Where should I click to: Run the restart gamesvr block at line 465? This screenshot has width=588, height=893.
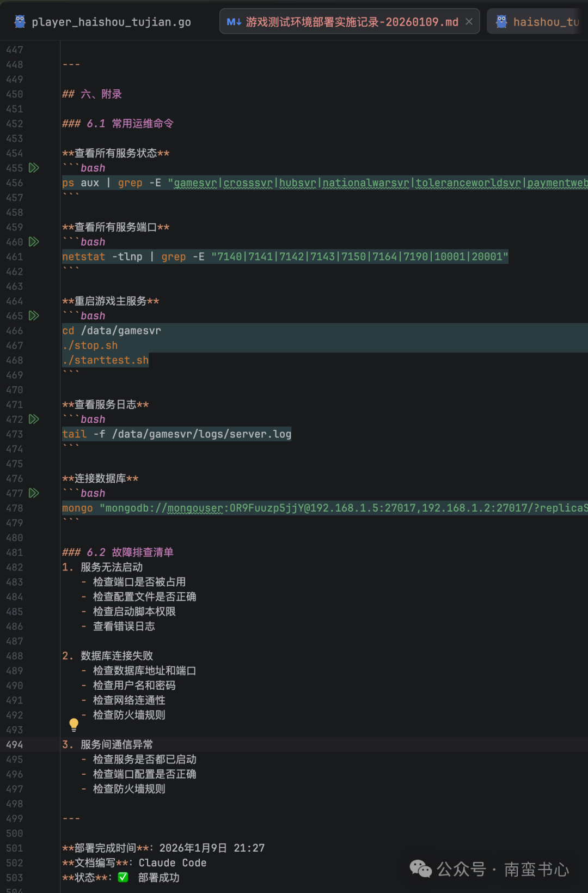34,316
